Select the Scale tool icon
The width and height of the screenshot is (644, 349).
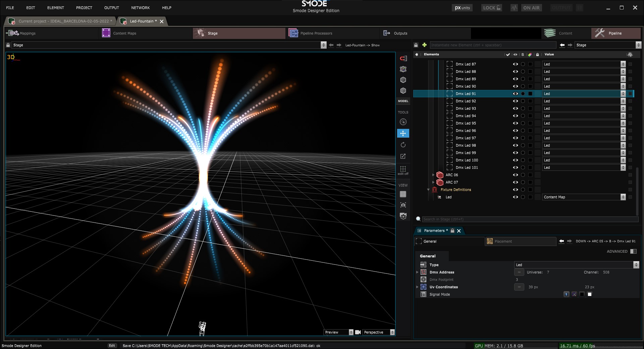click(x=403, y=156)
